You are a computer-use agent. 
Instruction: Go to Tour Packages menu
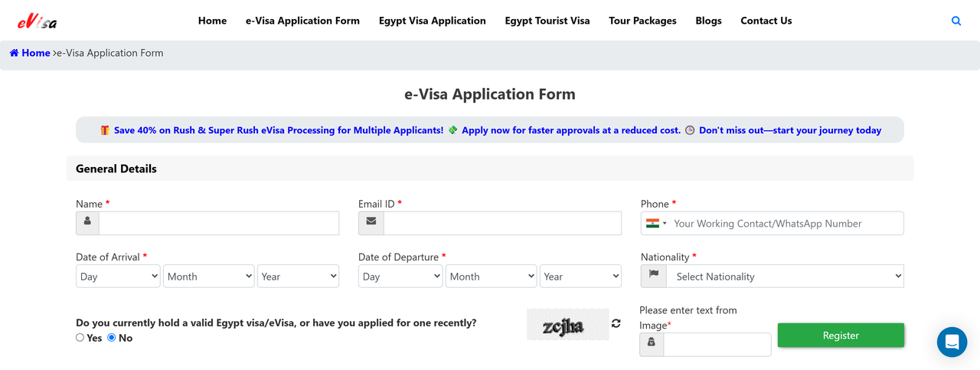point(642,21)
